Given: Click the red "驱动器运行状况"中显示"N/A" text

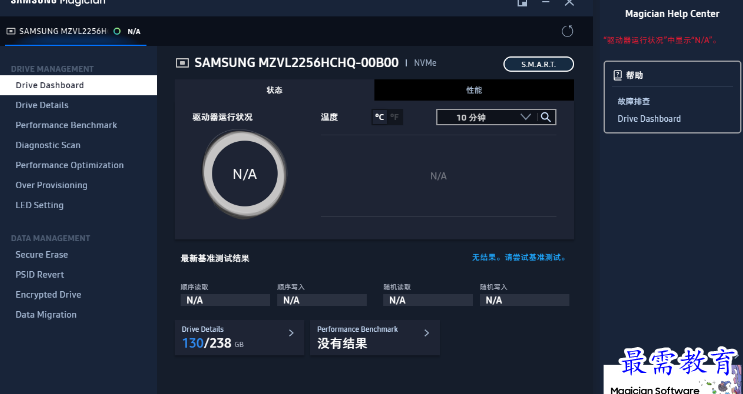Looking at the screenshot, I should coord(661,40).
